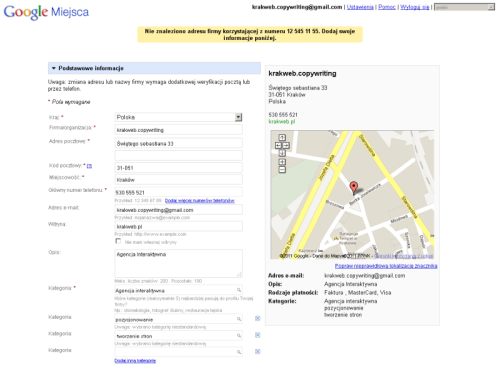The image size is (500, 369).
Task: Search icon in pozycjonowanie category field
Action: pos(239,319)
